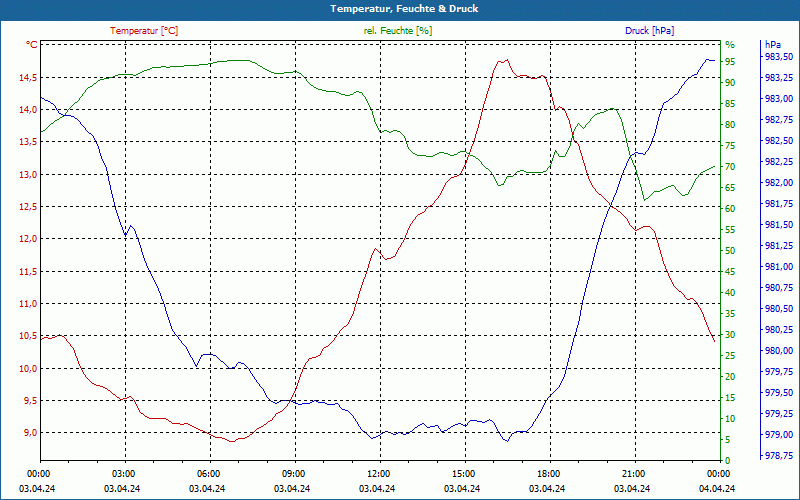800x500 pixels.
Task: Pick the 11,0 value on the temperature axis
Action: [28, 304]
